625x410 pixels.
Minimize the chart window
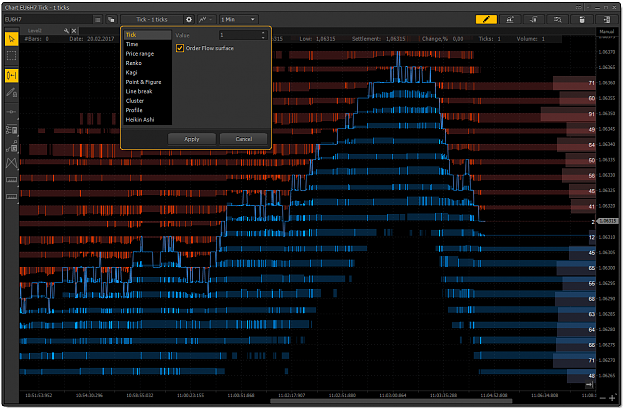click(x=597, y=7)
